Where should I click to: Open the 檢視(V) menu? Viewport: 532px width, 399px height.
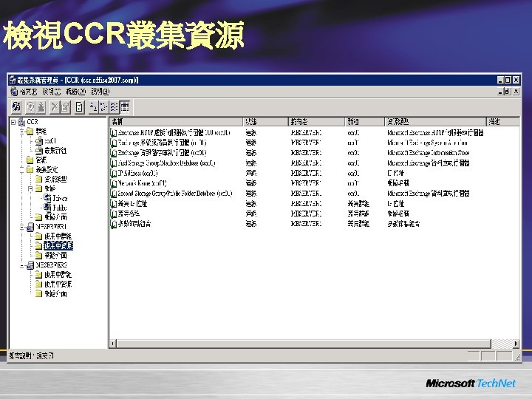tap(52, 92)
